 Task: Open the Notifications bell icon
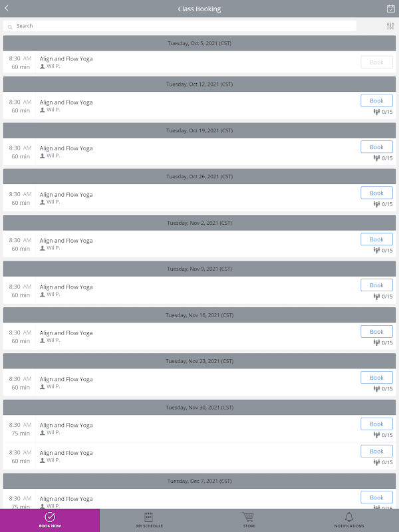coord(349,517)
